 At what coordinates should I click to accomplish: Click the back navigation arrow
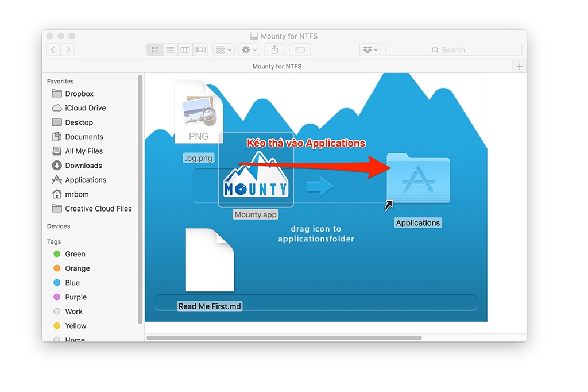[x=53, y=49]
